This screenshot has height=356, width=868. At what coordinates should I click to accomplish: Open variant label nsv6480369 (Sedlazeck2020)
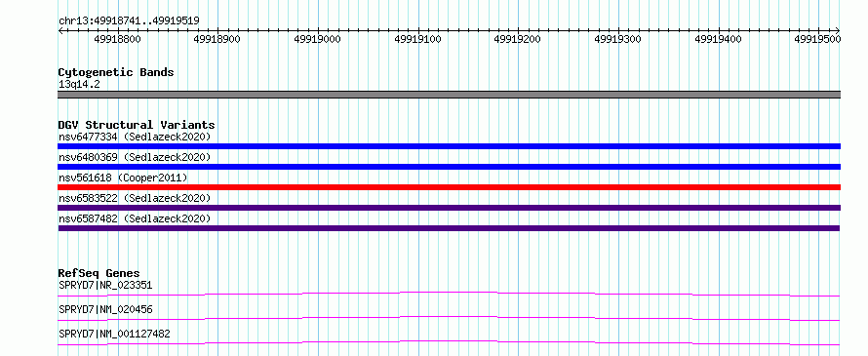tap(135, 157)
